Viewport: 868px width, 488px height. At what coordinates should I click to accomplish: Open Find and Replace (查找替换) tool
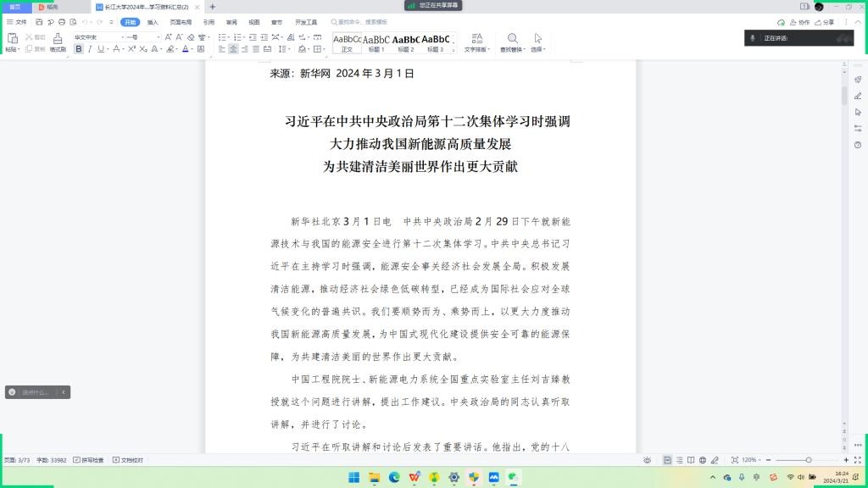pyautogui.click(x=512, y=39)
